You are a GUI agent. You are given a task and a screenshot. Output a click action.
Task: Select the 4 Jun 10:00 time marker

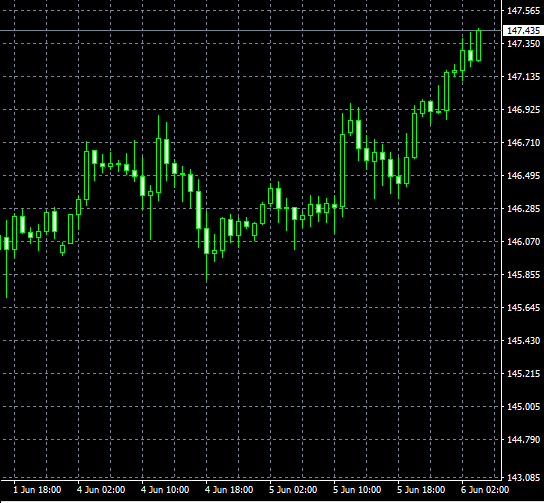[165, 490]
